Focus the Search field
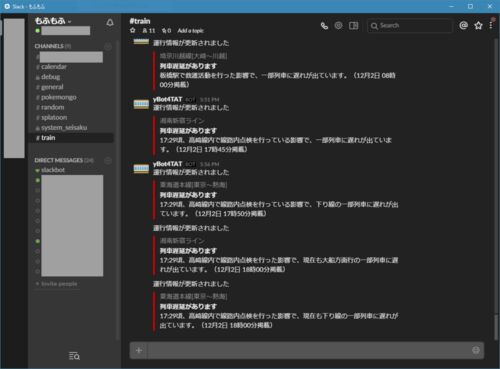The image size is (500, 369). coord(410,26)
